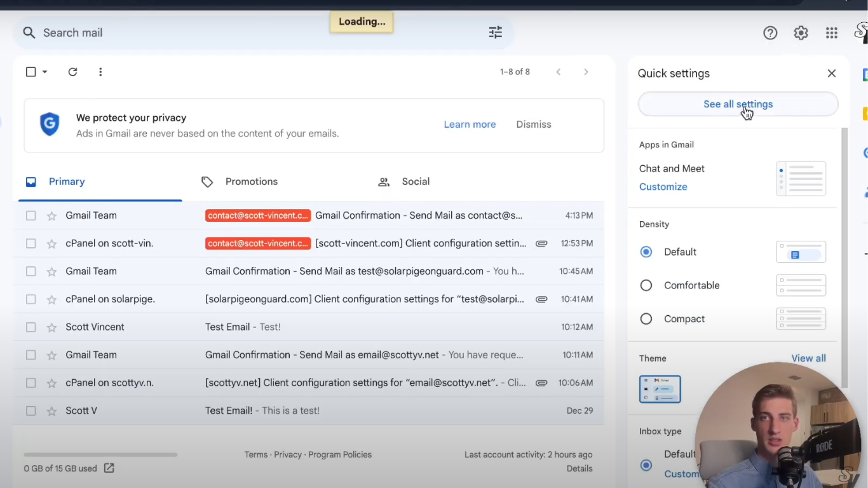
Task: Open the Google apps grid
Action: pyautogui.click(x=831, y=33)
